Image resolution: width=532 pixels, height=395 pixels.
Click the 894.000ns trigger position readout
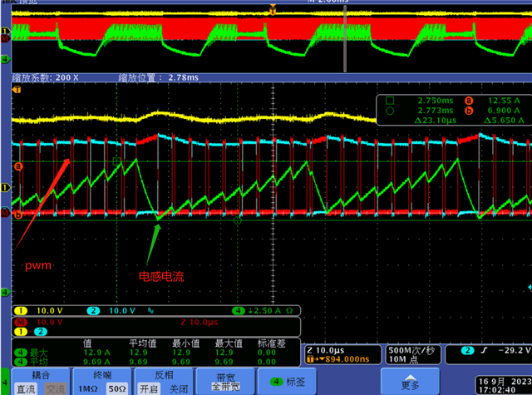pos(347,359)
